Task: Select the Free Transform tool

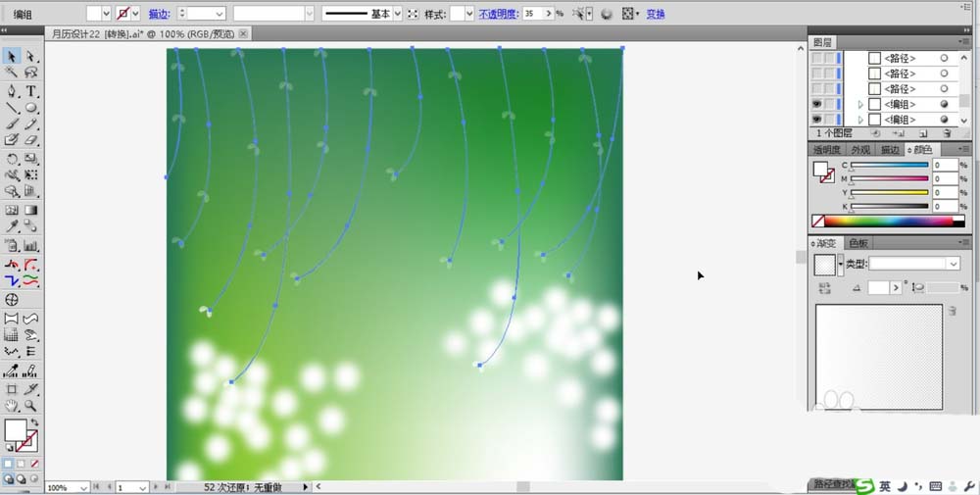Action: click(x=31, y=175)
